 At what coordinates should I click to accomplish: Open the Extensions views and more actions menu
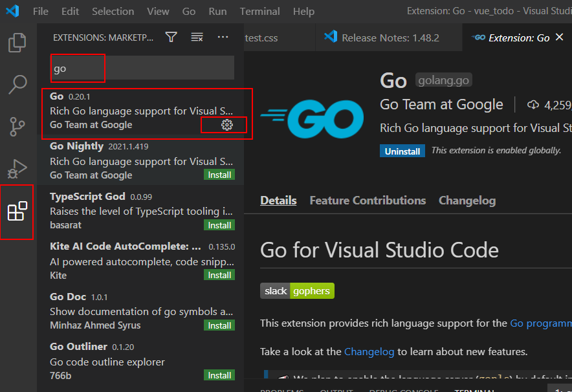[223, 37]
